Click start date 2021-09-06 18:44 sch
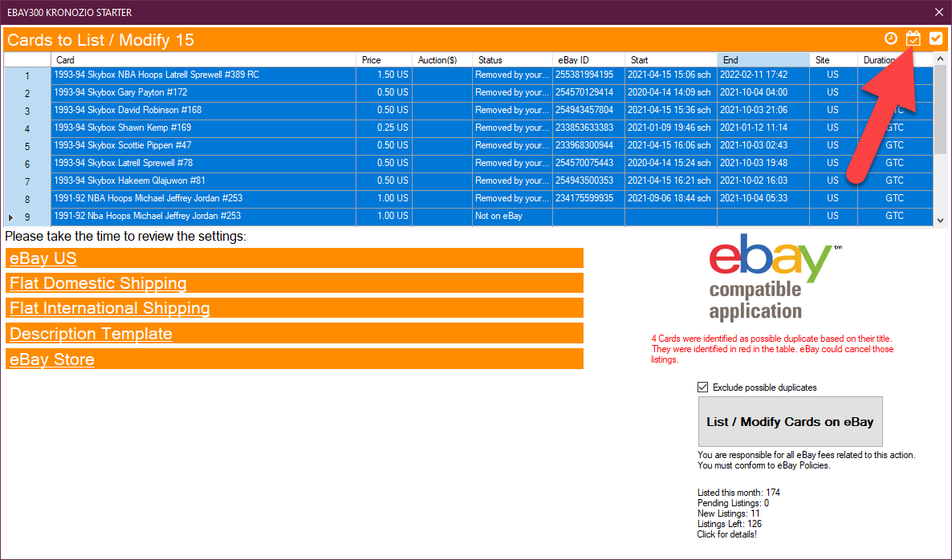 [671, 198]
